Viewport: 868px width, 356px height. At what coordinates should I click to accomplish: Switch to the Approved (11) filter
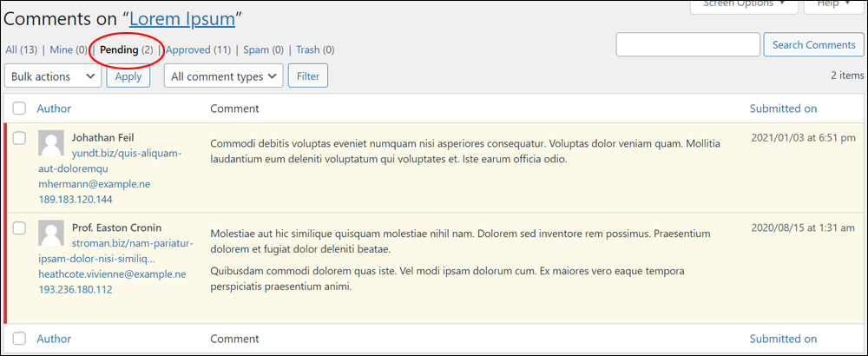click(x=198, y=49)
